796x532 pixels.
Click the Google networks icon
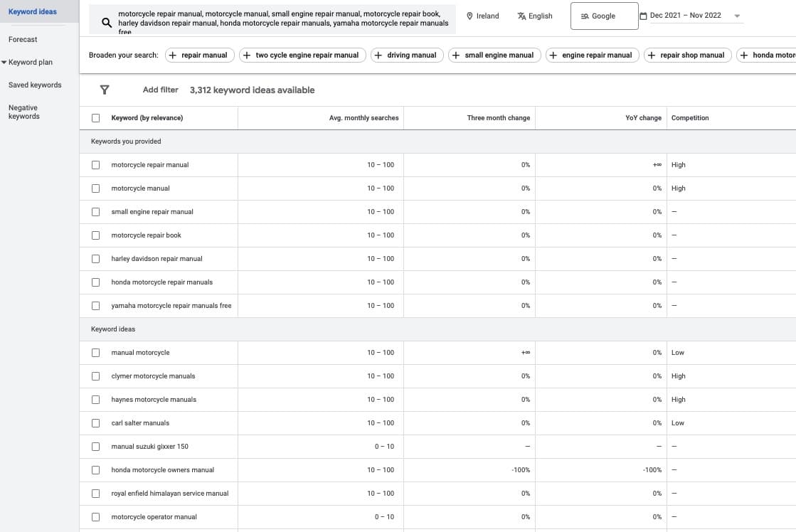[x=585, y=15]
